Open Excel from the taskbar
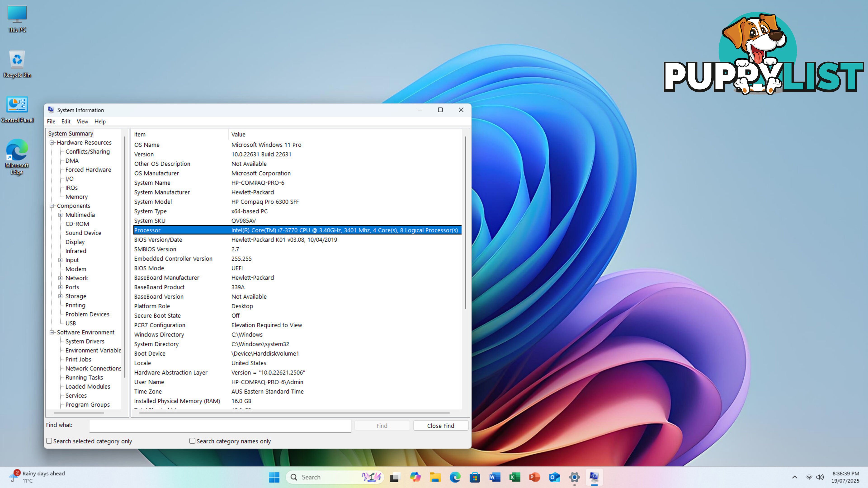868x488 pixels. 514,477
